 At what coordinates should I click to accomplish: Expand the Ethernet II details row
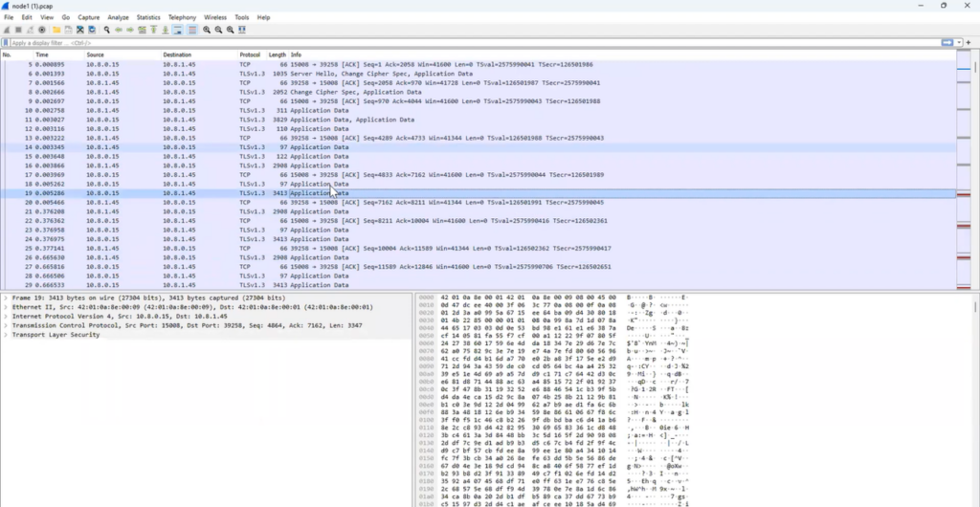click(x=6, y=307)
